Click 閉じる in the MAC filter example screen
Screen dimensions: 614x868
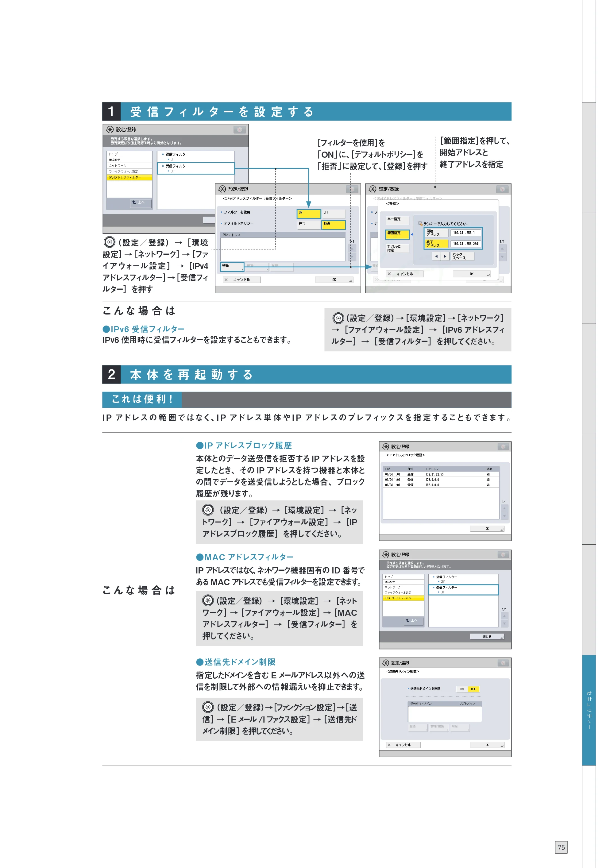[487, 637]
